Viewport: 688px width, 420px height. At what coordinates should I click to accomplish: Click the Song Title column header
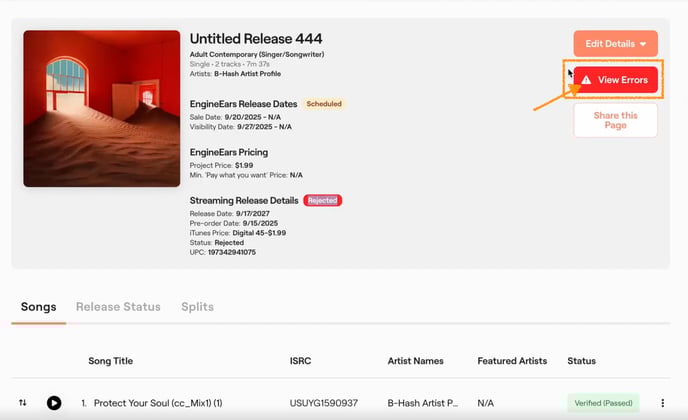[111, 361]
